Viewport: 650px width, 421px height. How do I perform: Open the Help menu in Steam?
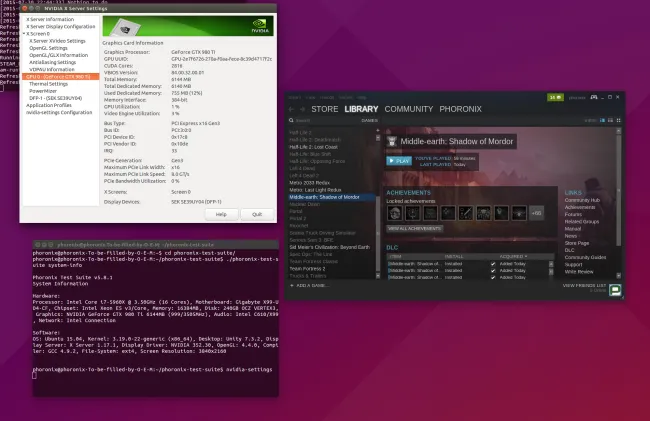click(x=362, y=97)
